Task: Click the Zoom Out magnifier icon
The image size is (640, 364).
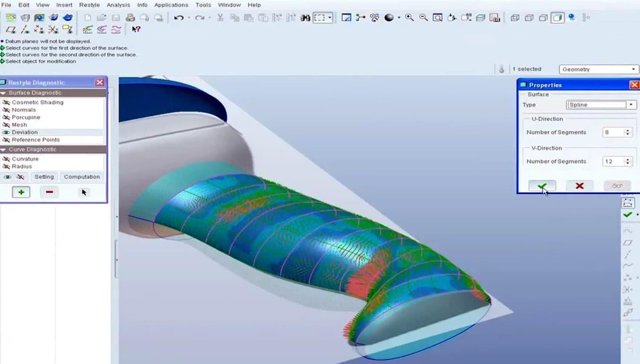Action: [424, 18]
